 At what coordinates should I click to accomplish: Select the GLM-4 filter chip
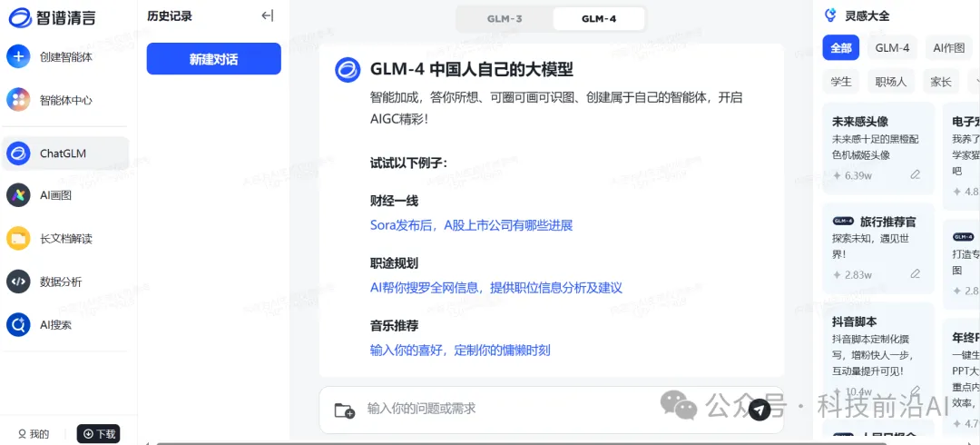tap(892, 47)
